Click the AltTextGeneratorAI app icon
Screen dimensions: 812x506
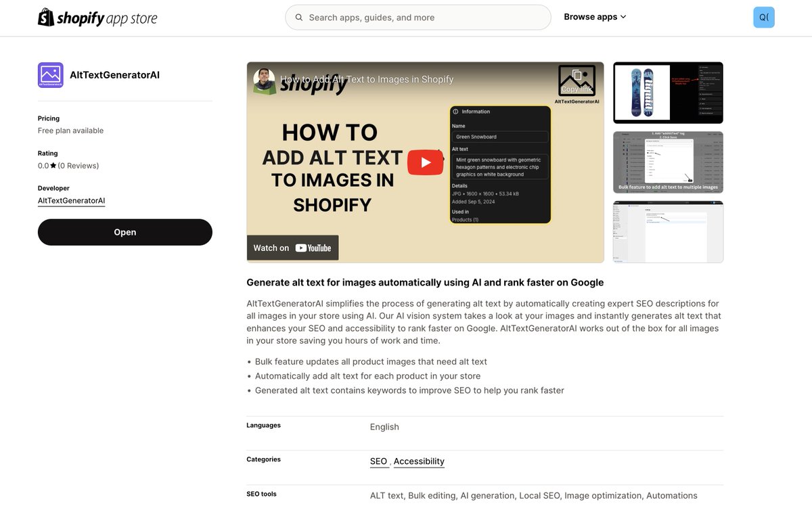coord(51,75)
